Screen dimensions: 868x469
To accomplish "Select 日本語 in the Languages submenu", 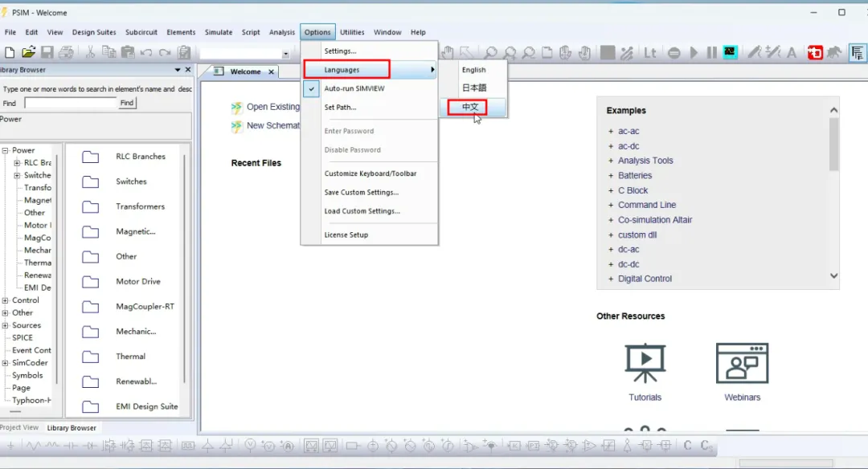I will coord(474,88).
